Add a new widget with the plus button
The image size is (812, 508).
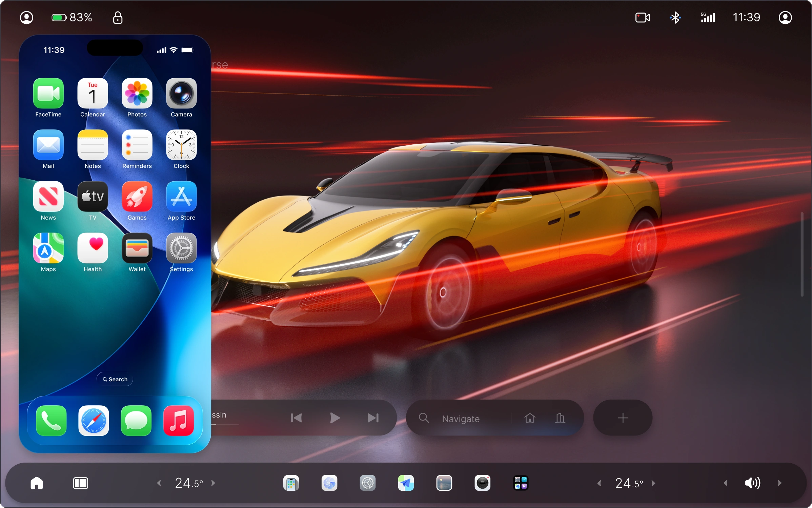[x=623, y=418]
